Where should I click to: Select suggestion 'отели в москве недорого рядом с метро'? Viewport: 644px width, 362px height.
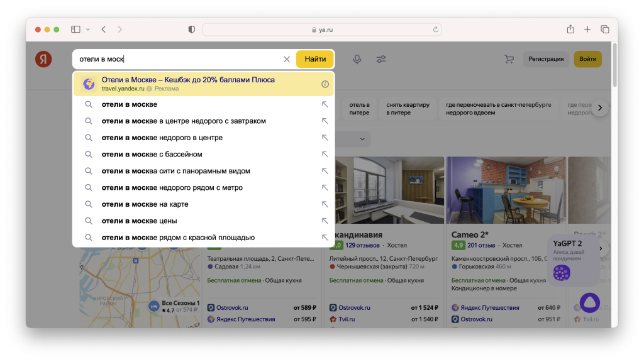pyautogui.click(x=204, y=187)
